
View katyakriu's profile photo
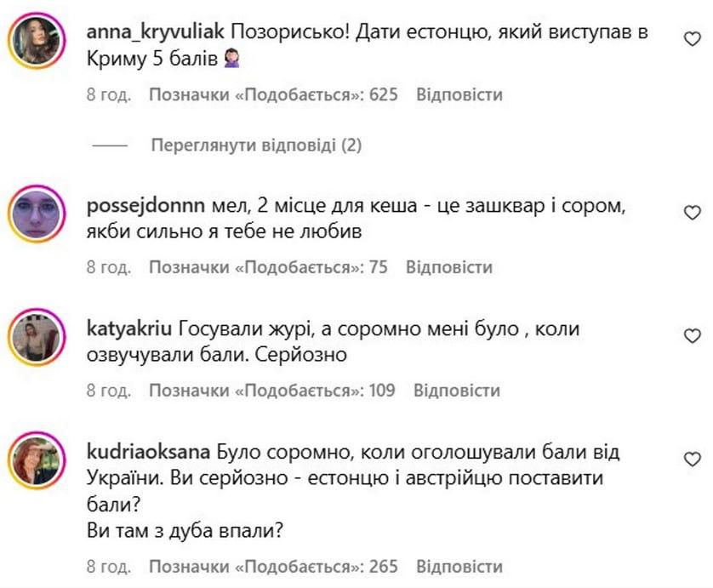coord(37,338)
